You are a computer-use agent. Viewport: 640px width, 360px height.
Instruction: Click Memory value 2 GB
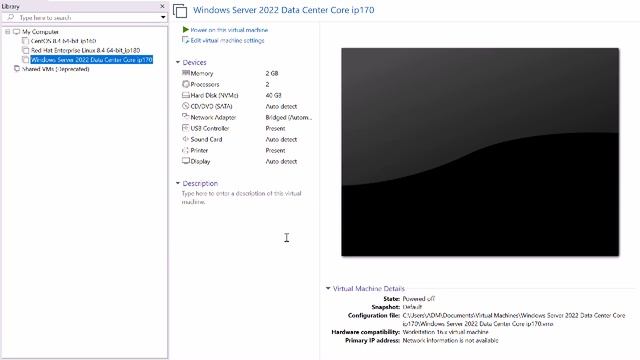[x=272, y=73]
